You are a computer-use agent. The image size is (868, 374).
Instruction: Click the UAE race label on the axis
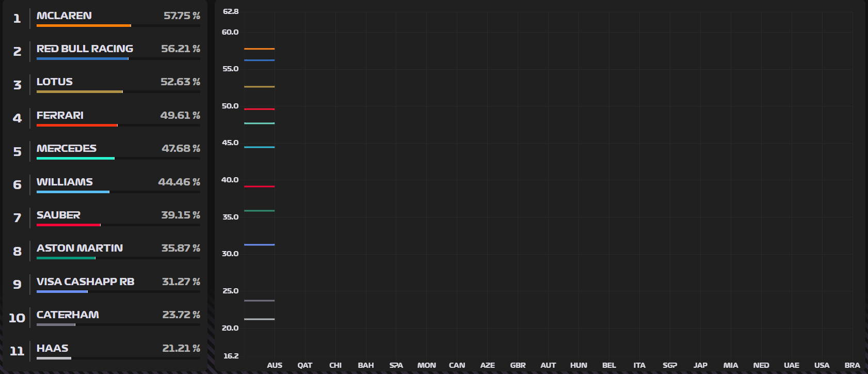click(792, 365)
